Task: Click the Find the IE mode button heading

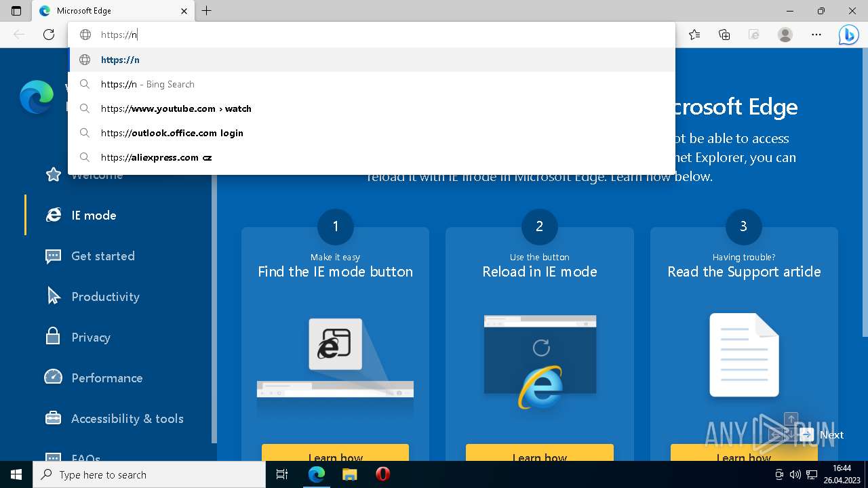Action: coord(335,272)
